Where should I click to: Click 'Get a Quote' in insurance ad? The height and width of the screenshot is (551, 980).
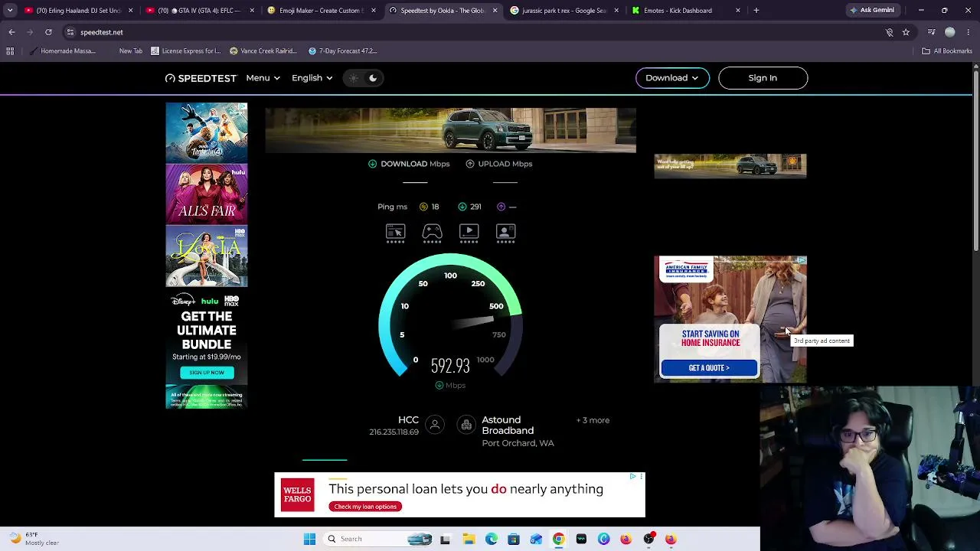point(709,368)
